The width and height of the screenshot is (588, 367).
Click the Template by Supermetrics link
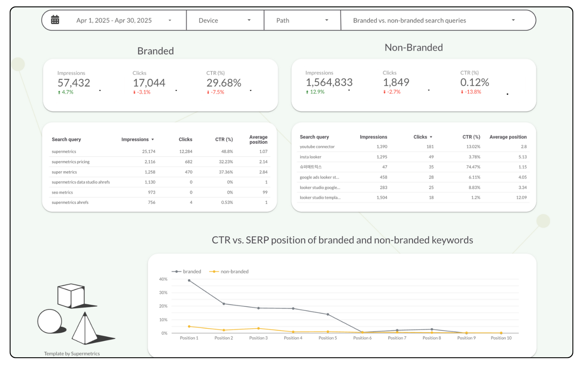[x=72, y=354]
